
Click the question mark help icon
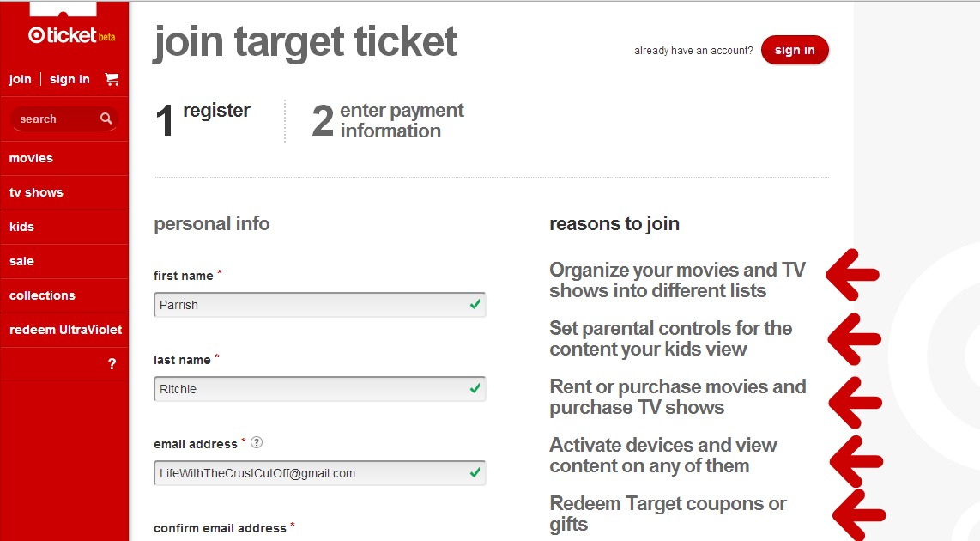[112, 364]
